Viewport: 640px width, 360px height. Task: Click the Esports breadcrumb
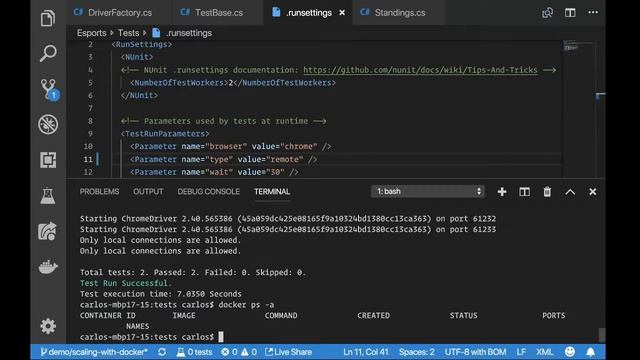tap(91, 33)
